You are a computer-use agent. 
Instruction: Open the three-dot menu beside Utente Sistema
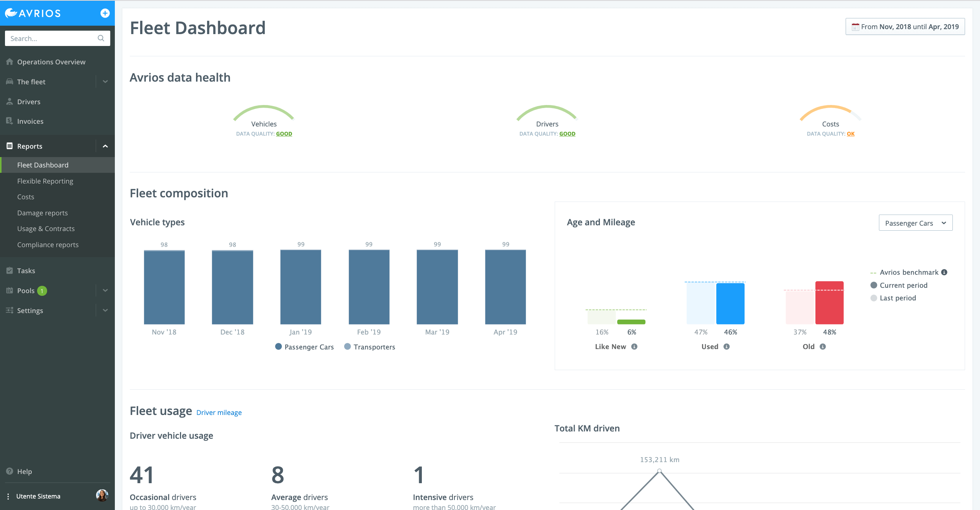coord(8,496)
